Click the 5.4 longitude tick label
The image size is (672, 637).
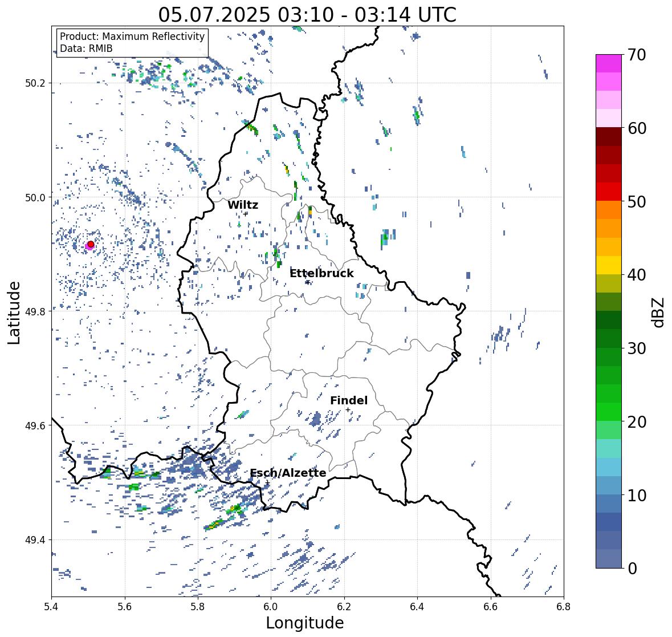[51, 607]
